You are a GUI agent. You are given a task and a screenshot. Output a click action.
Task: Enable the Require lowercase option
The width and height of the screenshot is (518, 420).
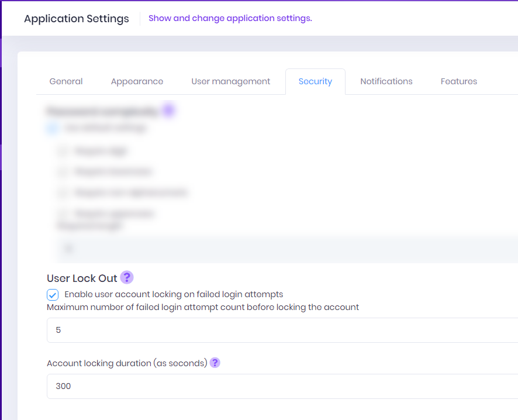pos(62,171)
